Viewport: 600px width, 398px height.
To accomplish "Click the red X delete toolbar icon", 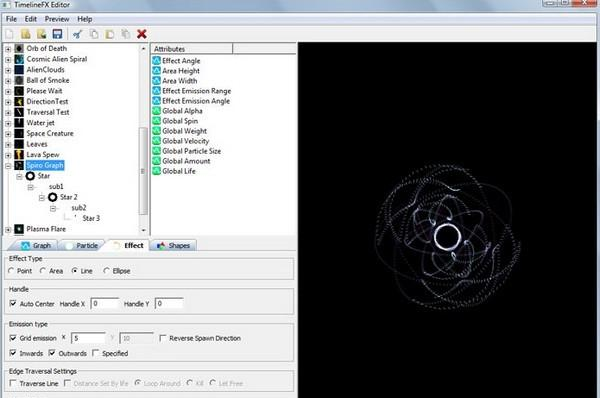I will click(142, 34).
